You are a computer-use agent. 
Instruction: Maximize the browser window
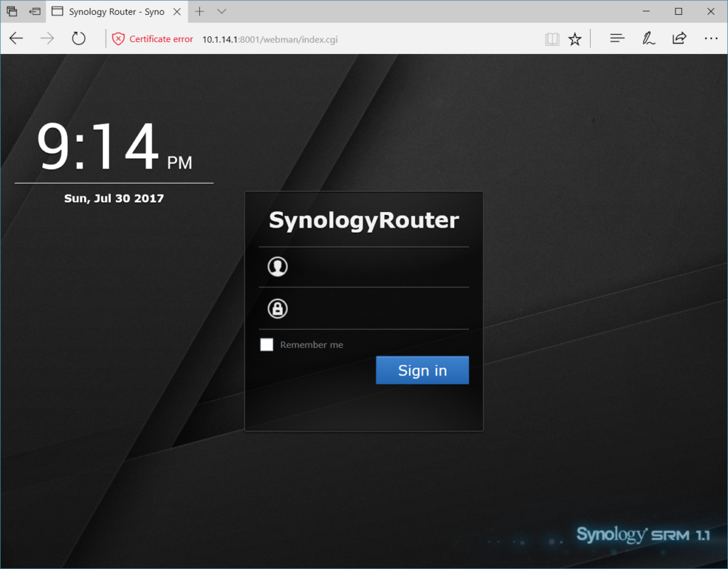click(x=678, y=11)
